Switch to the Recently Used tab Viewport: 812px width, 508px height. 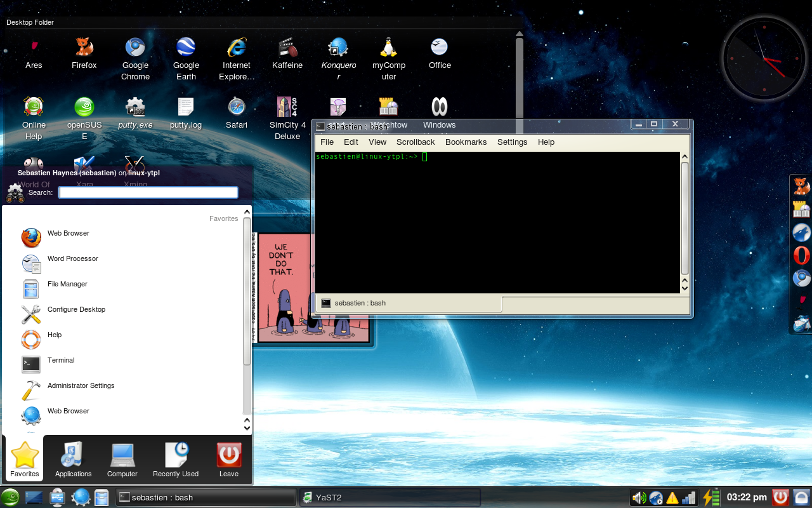click(176, 460)
